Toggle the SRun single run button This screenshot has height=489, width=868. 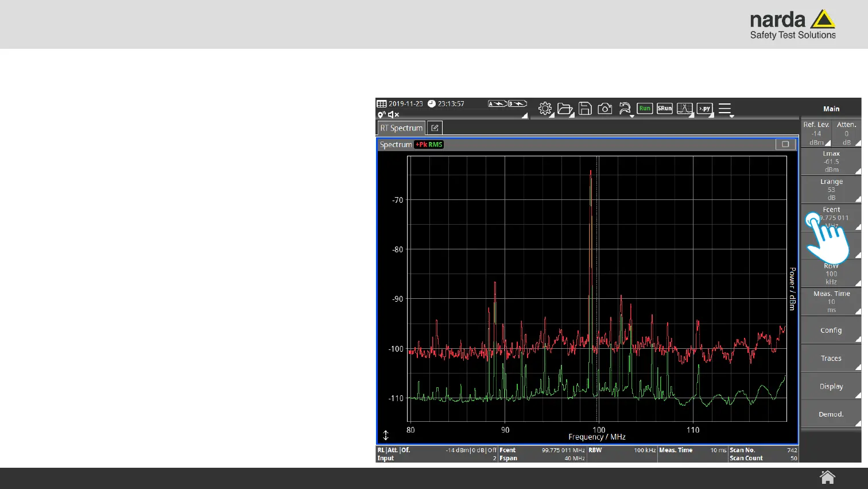(x=664, y=109)
